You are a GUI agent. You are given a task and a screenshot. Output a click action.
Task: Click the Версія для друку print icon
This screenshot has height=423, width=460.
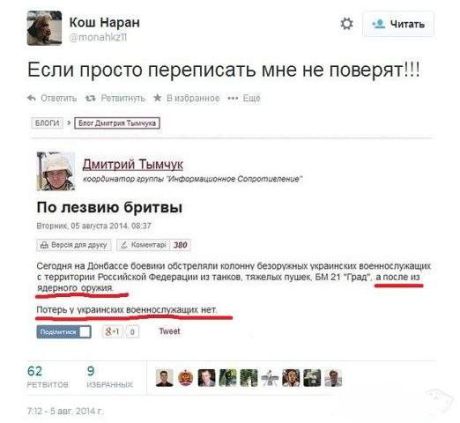(44, 245)
